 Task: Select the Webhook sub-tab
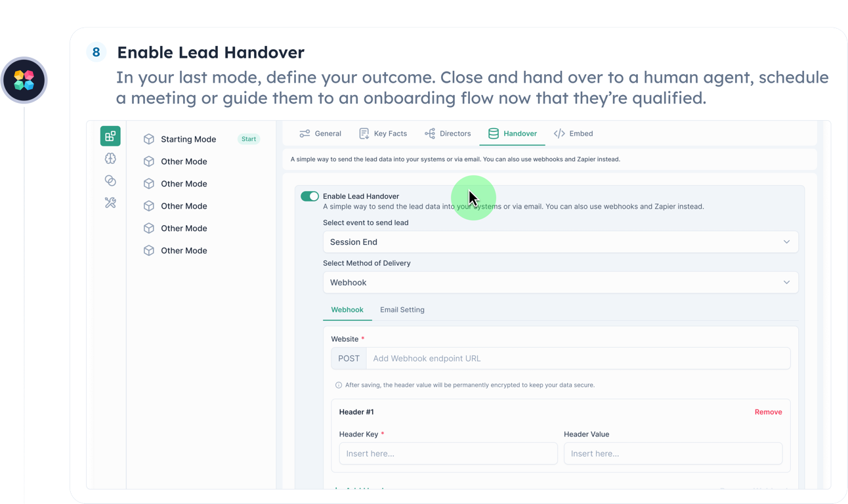click(x=347, y=310)
